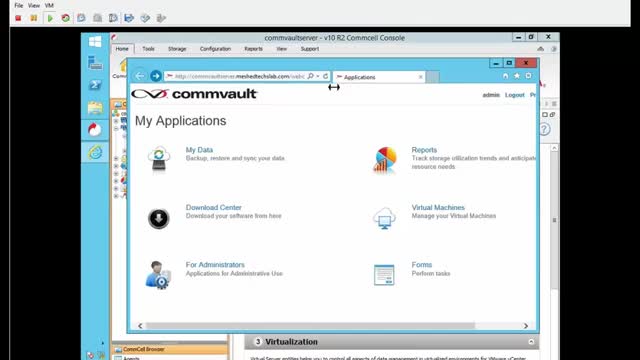Open the Reports application link
Viewport: 640px width, 360px height.
(x=424, y=150)
